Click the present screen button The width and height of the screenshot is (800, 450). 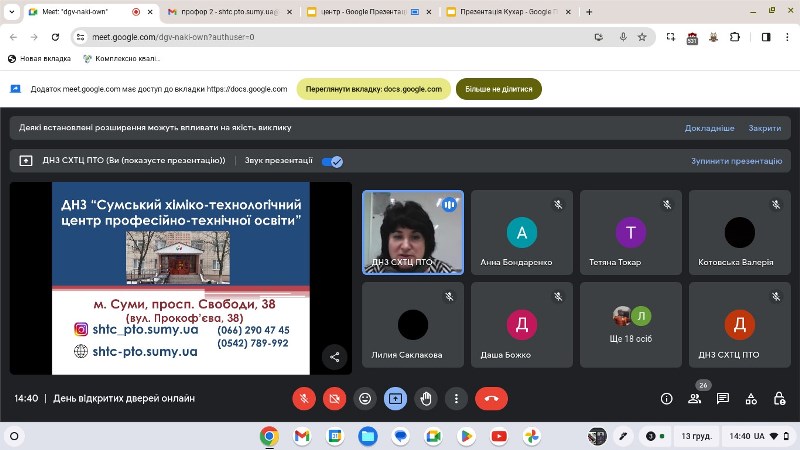pos(395,398)
